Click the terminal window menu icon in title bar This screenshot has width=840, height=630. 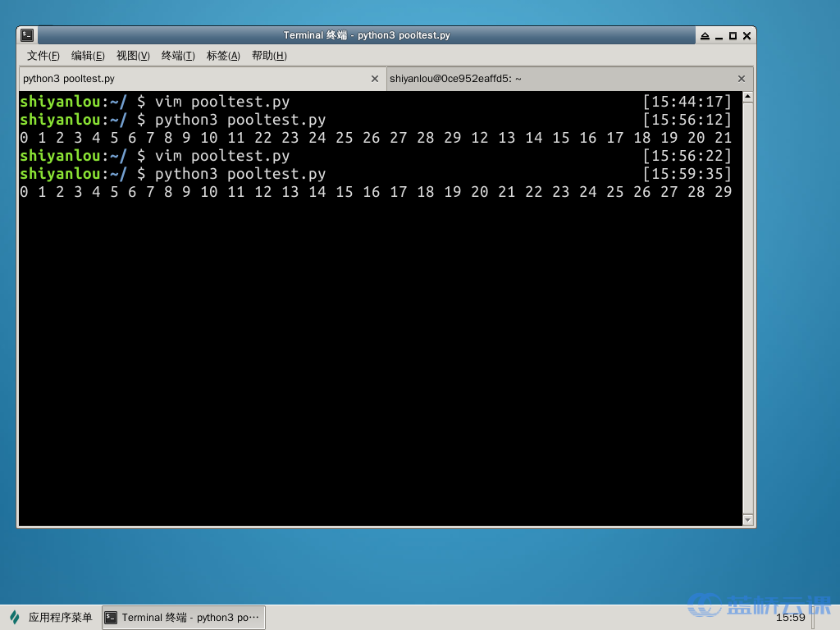click(x=27, y=35)
